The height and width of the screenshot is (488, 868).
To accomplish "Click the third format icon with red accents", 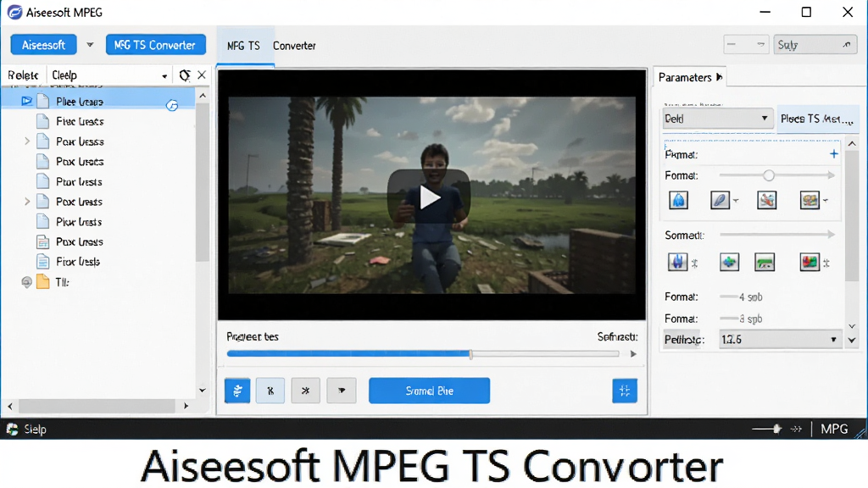I will click(x=766, y=200).
